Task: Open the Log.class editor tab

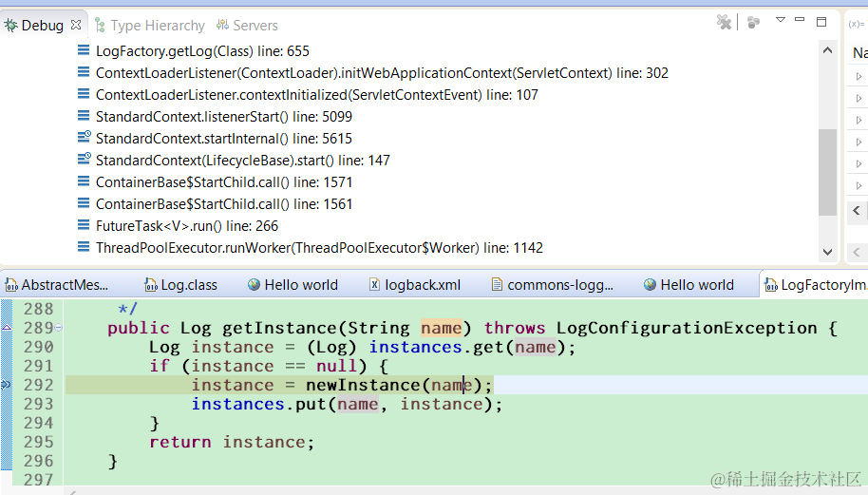Action: 181,285
